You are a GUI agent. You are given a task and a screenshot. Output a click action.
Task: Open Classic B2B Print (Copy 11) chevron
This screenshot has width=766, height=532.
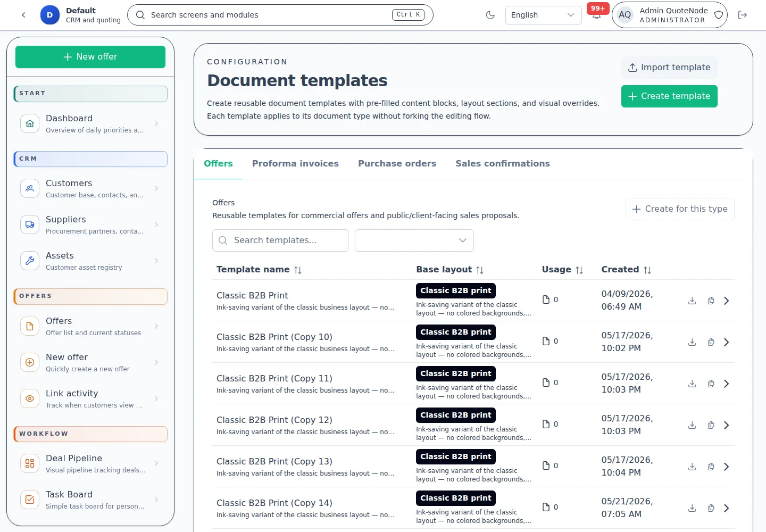pos(727,384)
